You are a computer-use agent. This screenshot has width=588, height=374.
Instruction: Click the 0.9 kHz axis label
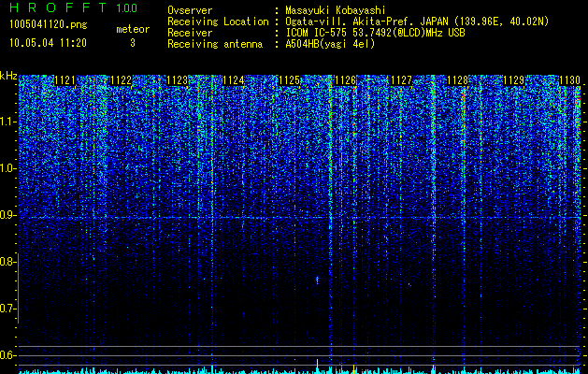pos(7,215)
